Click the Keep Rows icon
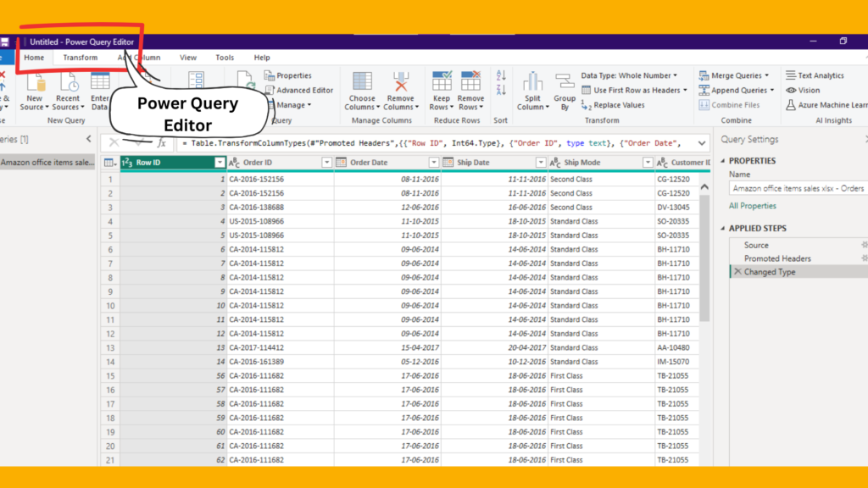The image size is (868, 488). tap(441, 91)
